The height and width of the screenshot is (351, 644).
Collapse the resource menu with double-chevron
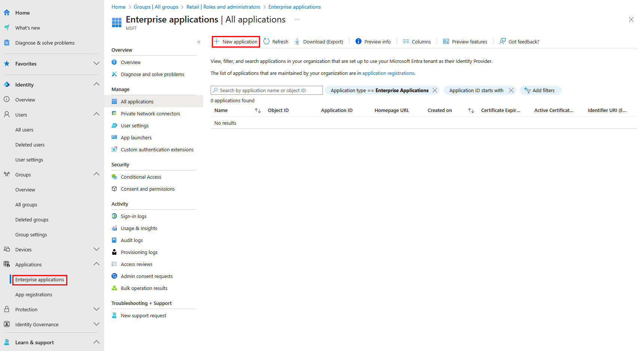pyautogui.click(x=199, y=42)
